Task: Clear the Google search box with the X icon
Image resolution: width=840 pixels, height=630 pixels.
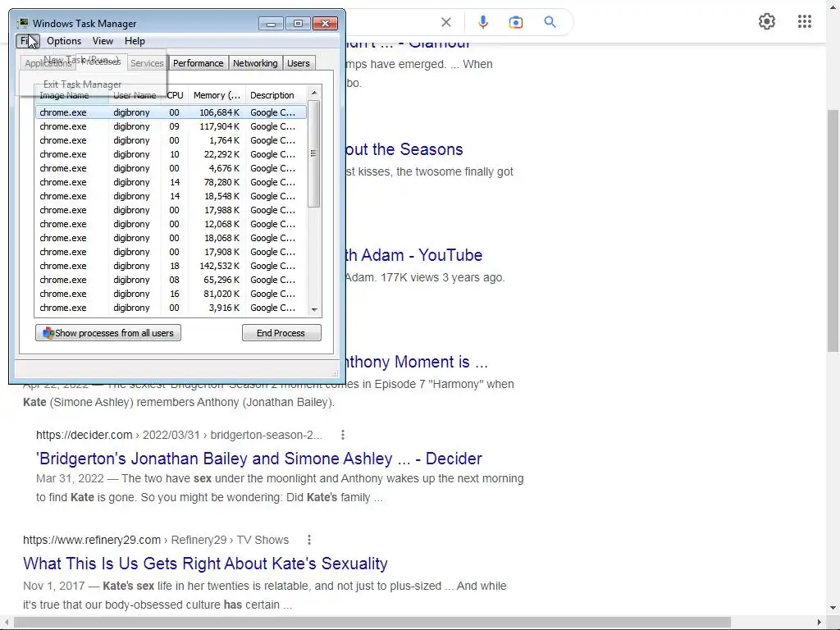Action: (x=445, y=22)
